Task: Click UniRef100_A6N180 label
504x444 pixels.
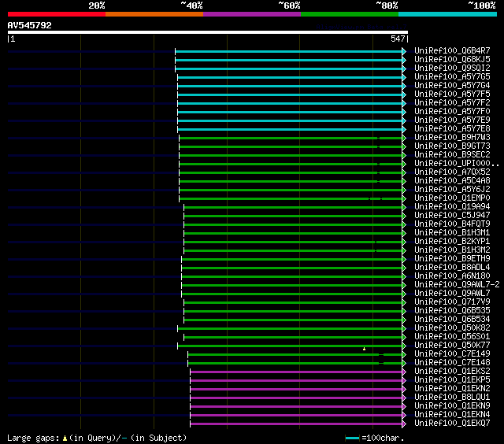Action: pyautogui.click(x=452, y=276)
